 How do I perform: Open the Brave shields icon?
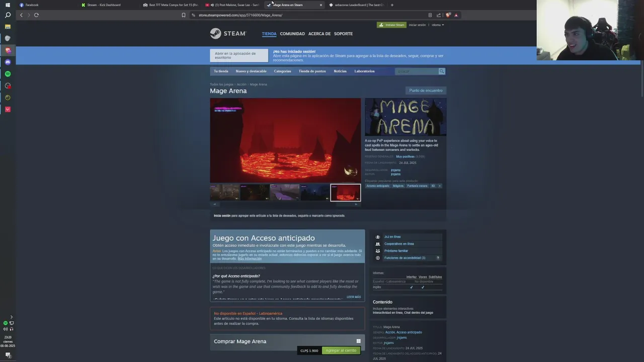click(448, 15)
